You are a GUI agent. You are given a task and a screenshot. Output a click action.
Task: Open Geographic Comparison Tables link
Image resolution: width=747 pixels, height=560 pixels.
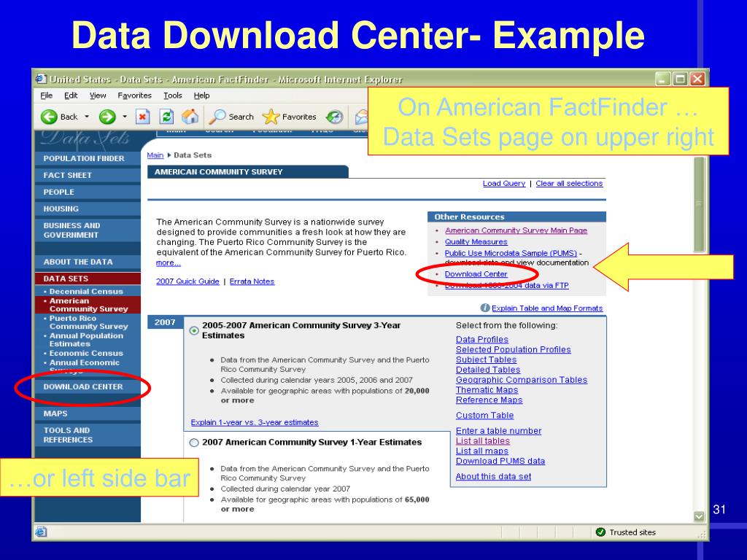pos(521,380)
